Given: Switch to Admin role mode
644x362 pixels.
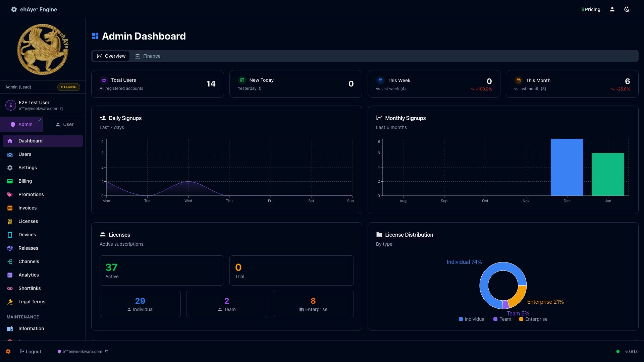Looking at the screenshot, I should point(21,124).
